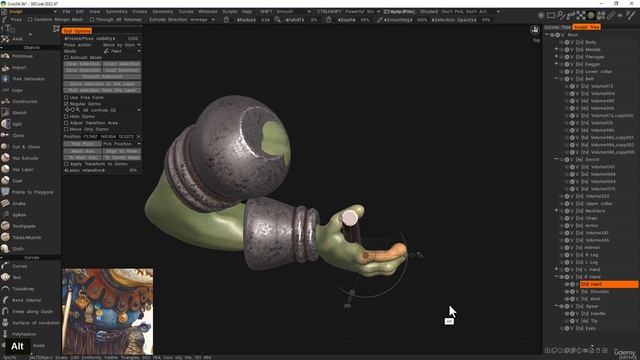
Task: Open the Extrude Direction Average dropdown
Action: pyautogui.click(x=182, y=20)
